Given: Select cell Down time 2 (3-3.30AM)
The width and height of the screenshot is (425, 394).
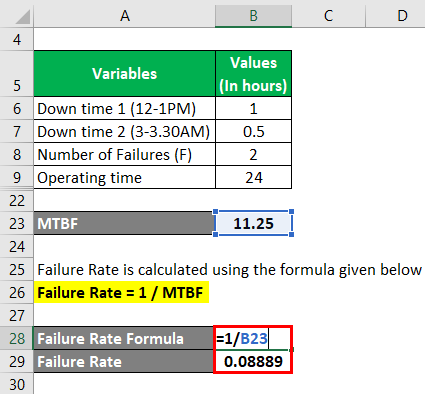Looking at the screenshot, I should 125,131.
